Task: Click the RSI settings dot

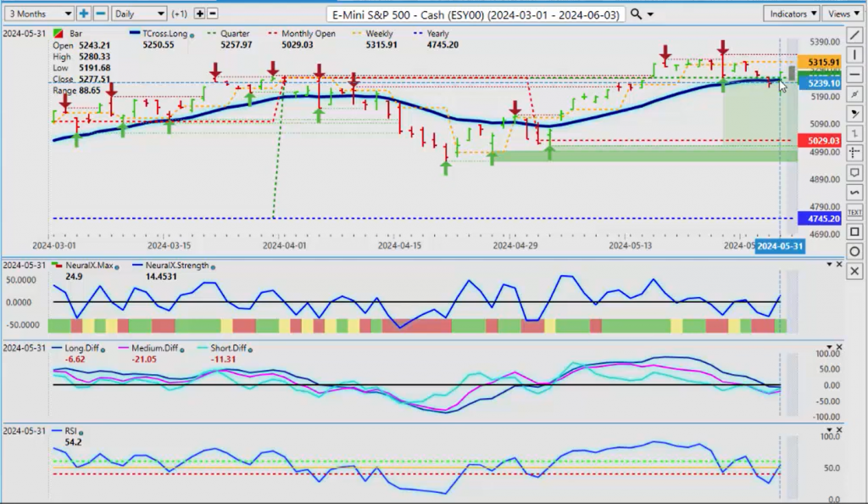Action: (x=81, y=433)
